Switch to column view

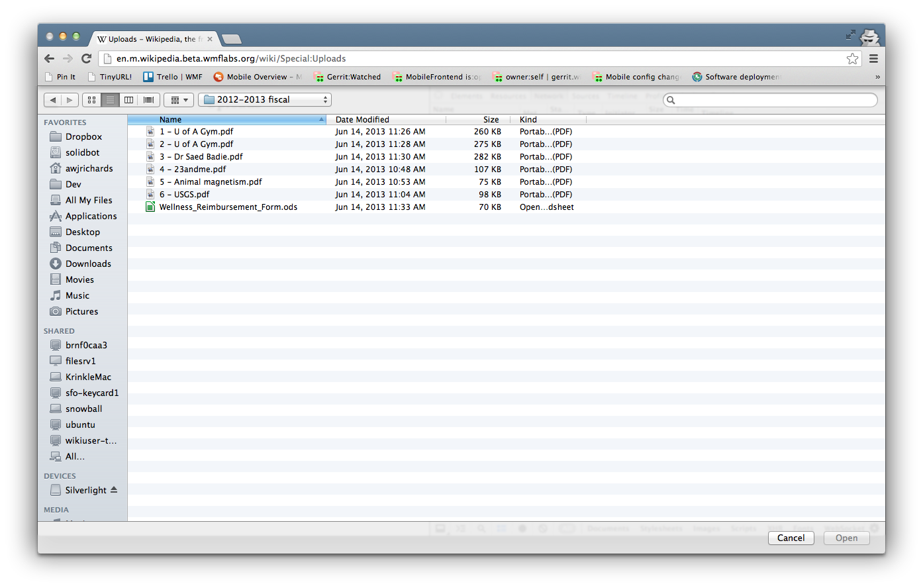coord(129,100)
